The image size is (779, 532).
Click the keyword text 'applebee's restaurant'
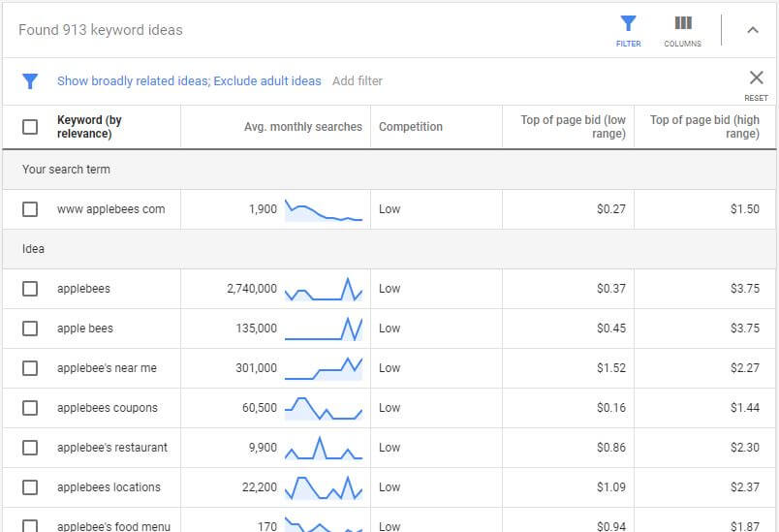(x=112, y=448)
